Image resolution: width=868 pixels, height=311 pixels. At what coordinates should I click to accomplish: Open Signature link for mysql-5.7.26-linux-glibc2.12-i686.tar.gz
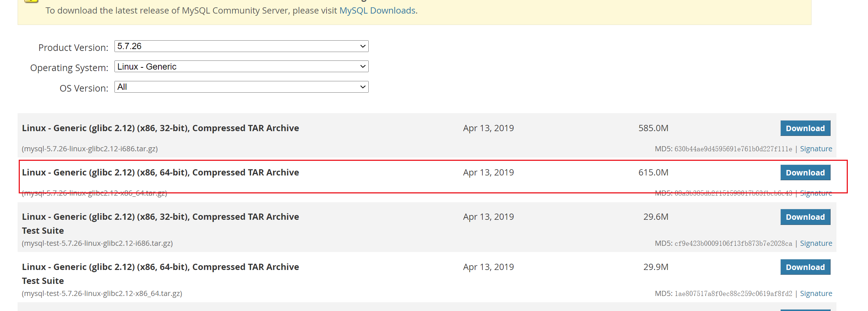816,149
